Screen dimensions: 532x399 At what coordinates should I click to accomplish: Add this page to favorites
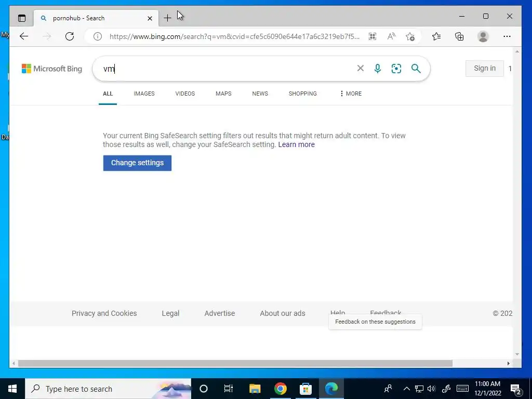(x=410, y=36)
